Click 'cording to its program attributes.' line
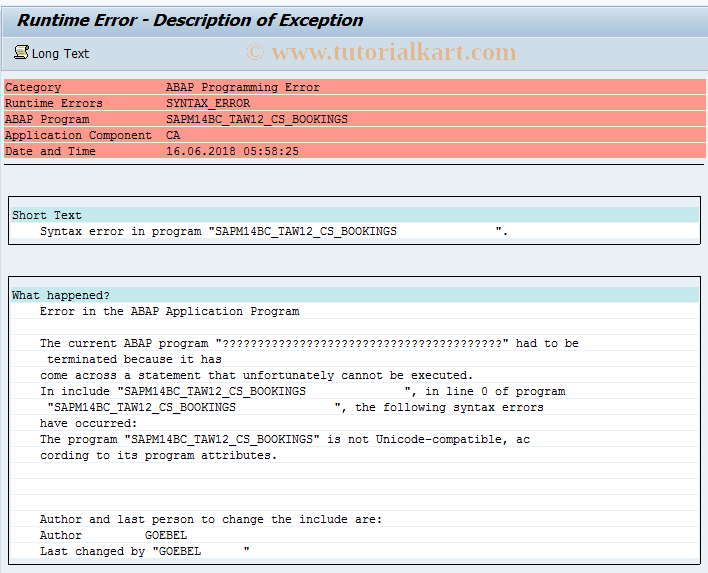 158,455
